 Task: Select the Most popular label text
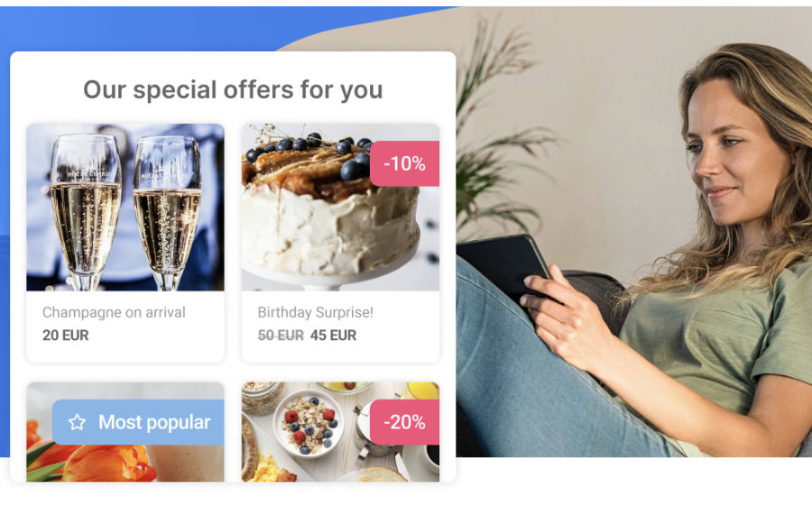pyautogui.click(x=154, y=422)
